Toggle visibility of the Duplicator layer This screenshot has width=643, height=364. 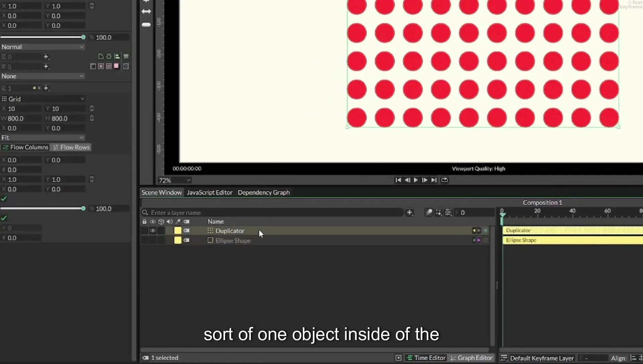point(153,231)
